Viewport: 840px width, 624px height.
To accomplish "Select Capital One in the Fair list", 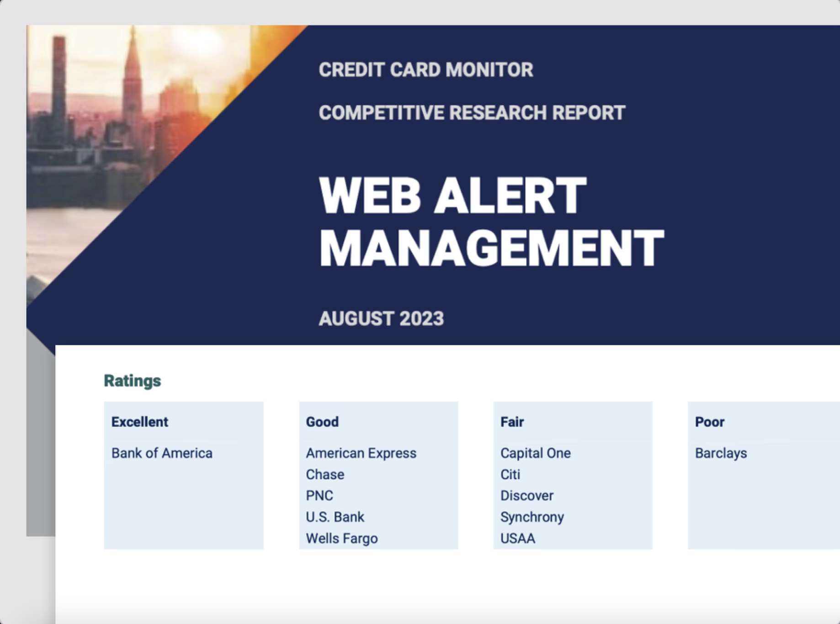I will [535, 453].
